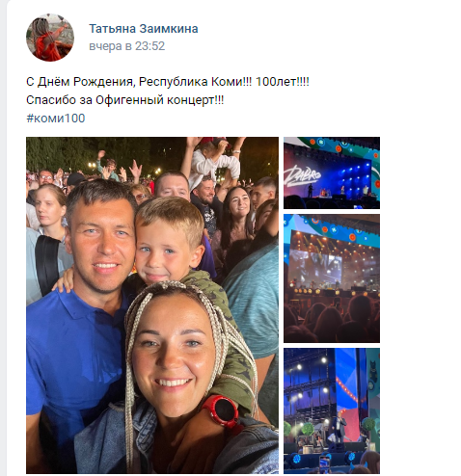The height and width of the screenshot is (476, 461).
Task: Open the Татьяна Заимкина profile name link
Action: pyautogui.click(x=144, y=29)
